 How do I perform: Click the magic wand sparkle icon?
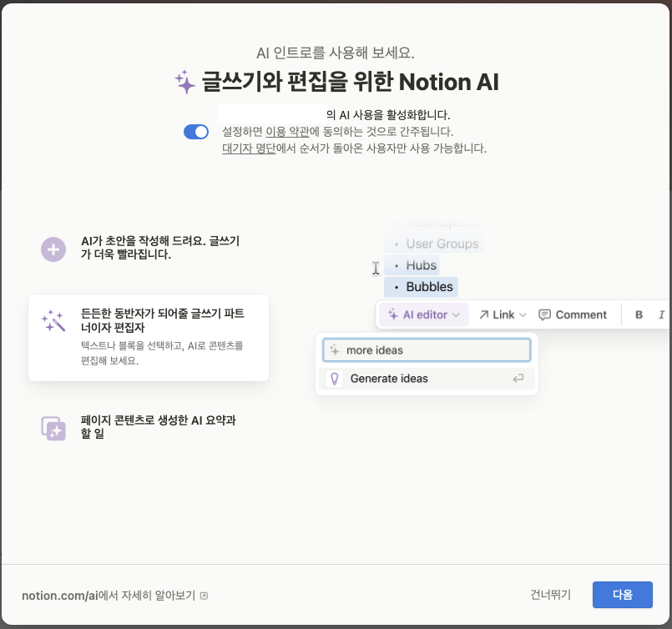53,320
